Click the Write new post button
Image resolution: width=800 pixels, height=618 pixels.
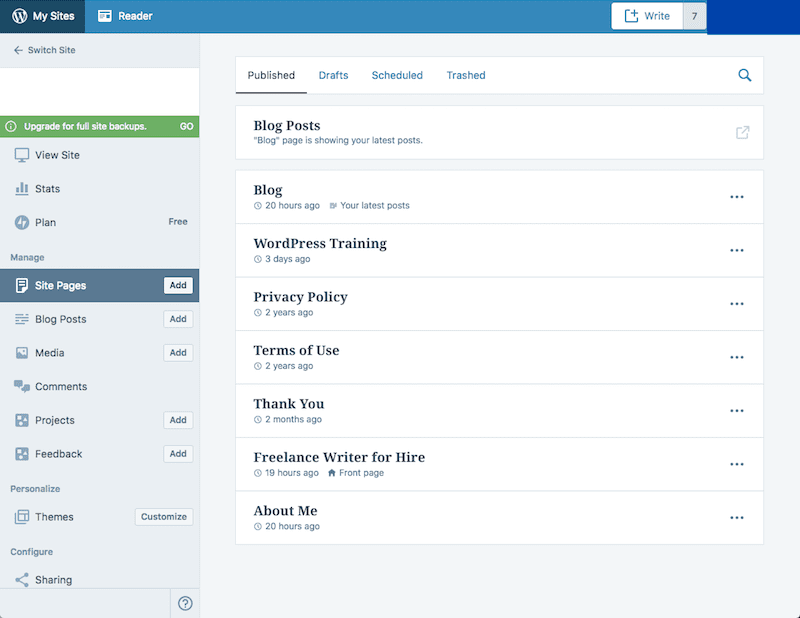tap(647, 16)
